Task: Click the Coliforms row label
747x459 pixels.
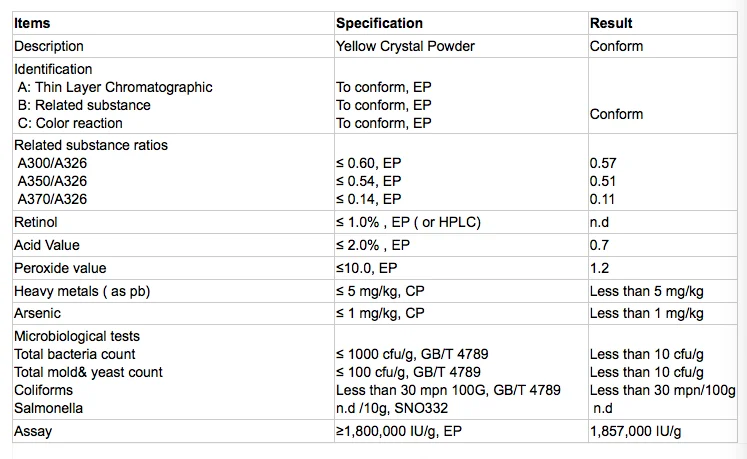Action: point(45,390)
